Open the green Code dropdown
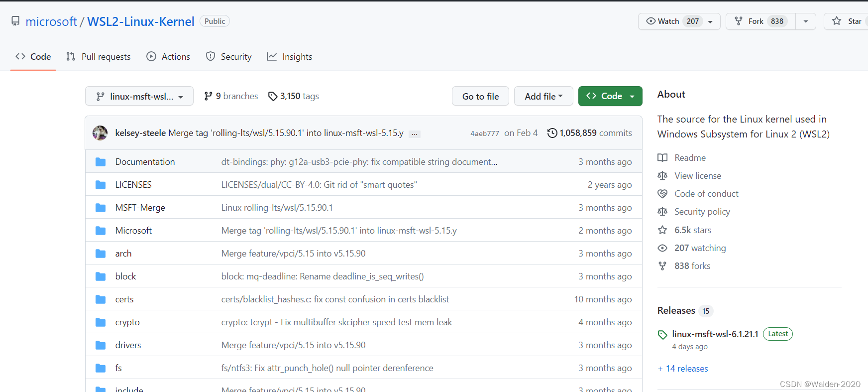This screenshot has width=868, height=392. click(x=610, y=96)
